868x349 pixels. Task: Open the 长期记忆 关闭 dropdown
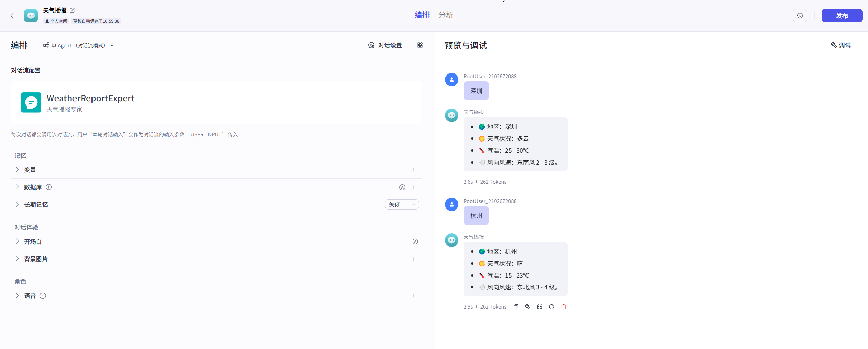click(402, 204)
